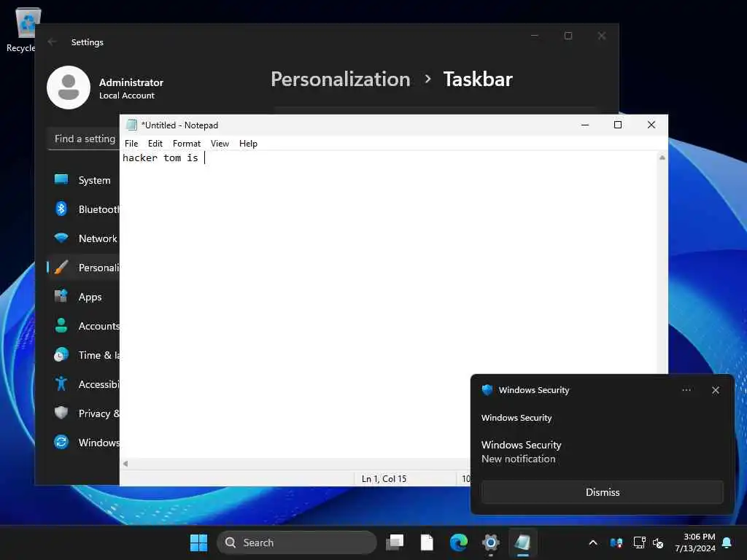The height and width of the screenshot is (560, 747).
Task: Click the Notepad vertical scrollbar up arrow
Action: point(662,157)
